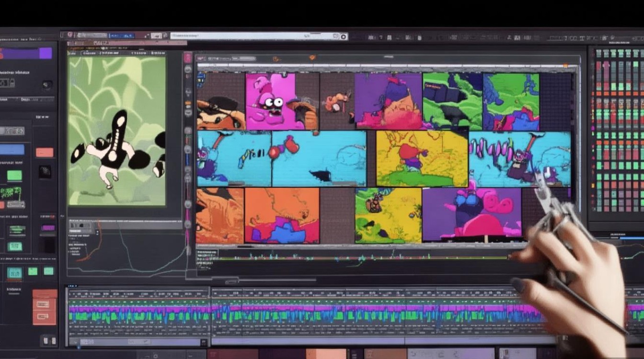
Task: Select the green frame with dark blocks
Action: tap(452, 101)
